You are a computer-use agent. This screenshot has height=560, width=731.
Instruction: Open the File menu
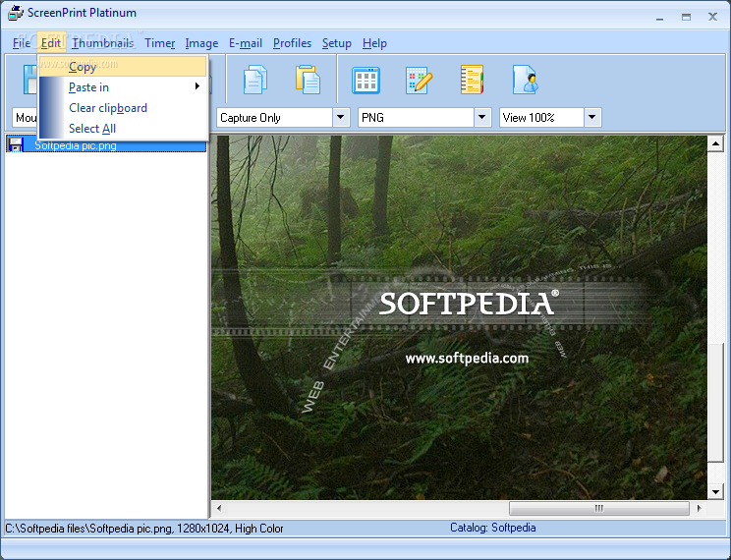22,43
